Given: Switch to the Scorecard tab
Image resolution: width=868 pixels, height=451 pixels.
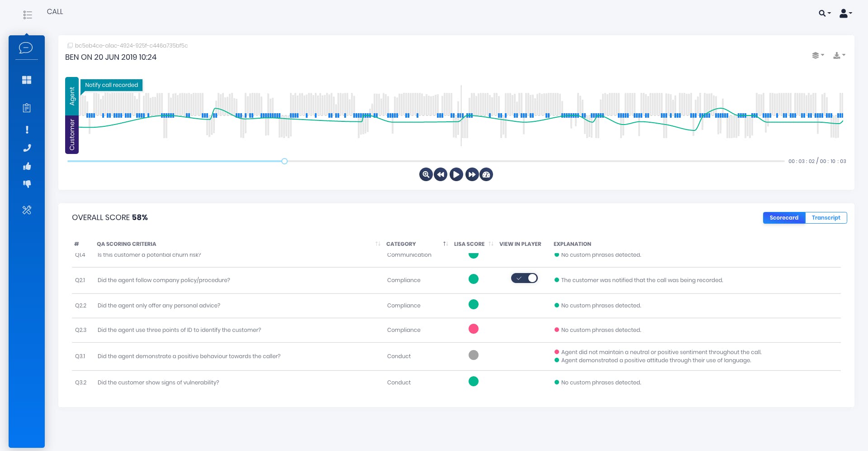Looking at the screenshot, I should (784, 218).
